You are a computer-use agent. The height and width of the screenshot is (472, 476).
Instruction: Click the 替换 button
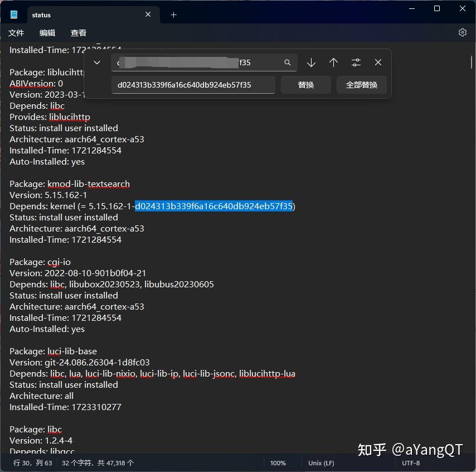pyautogui.click(x=305, y=84)
